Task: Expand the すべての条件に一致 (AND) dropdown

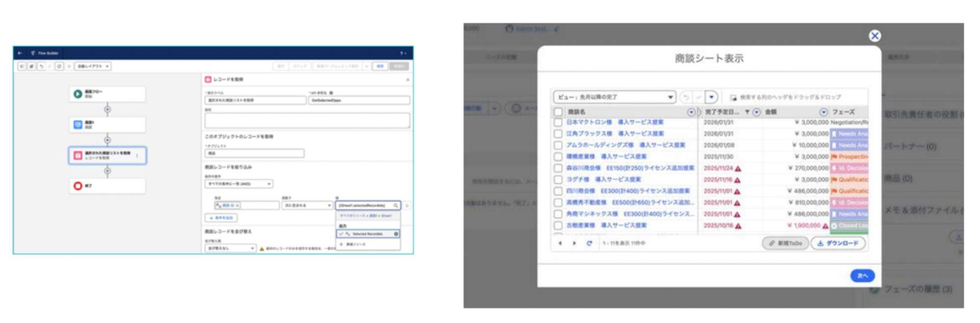Action: (239, 184)
